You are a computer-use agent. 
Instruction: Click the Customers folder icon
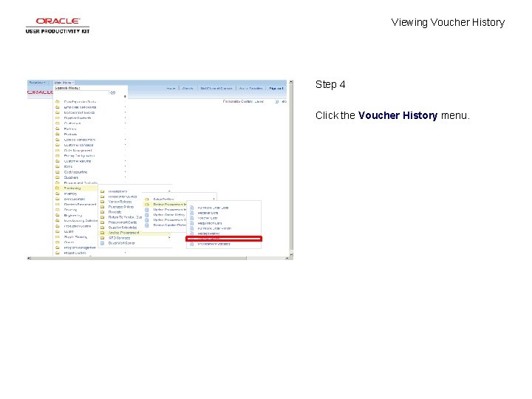pos(58,123)
